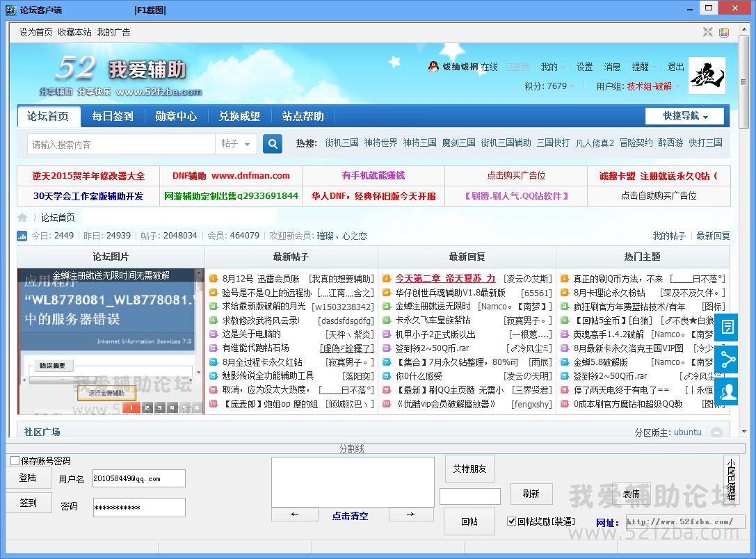This screenshot has width=756, height=559.
Task: Click the 刷新 refresh button
Action: (x=531, y=494)
